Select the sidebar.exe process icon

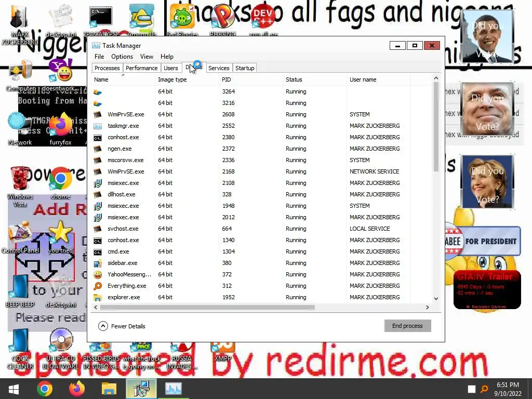(x=98, y=263)
